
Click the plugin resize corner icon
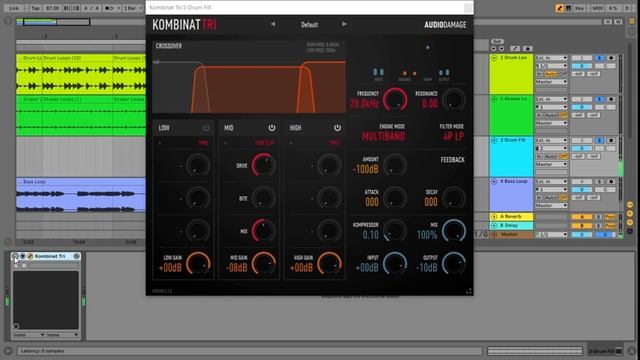pyautogui.click(x=469, y=291)
